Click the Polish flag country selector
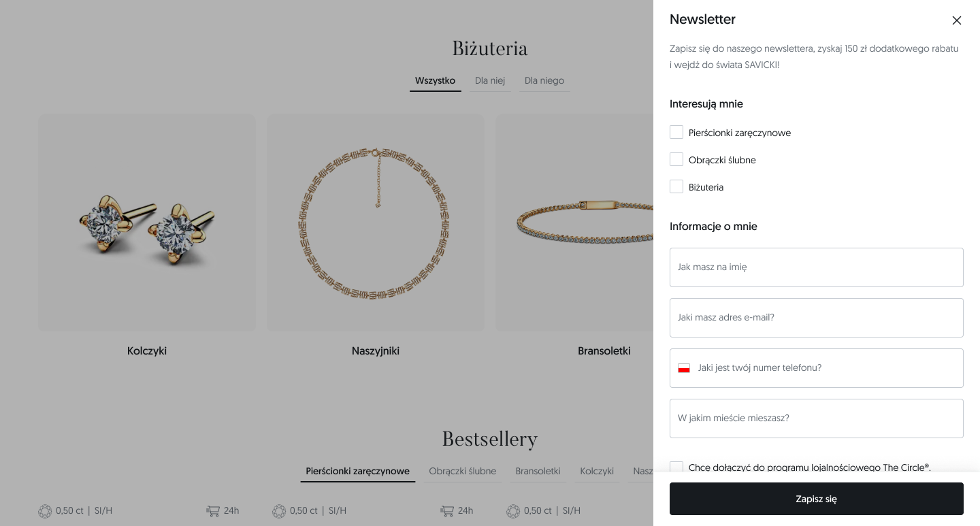 click(684, 368)
